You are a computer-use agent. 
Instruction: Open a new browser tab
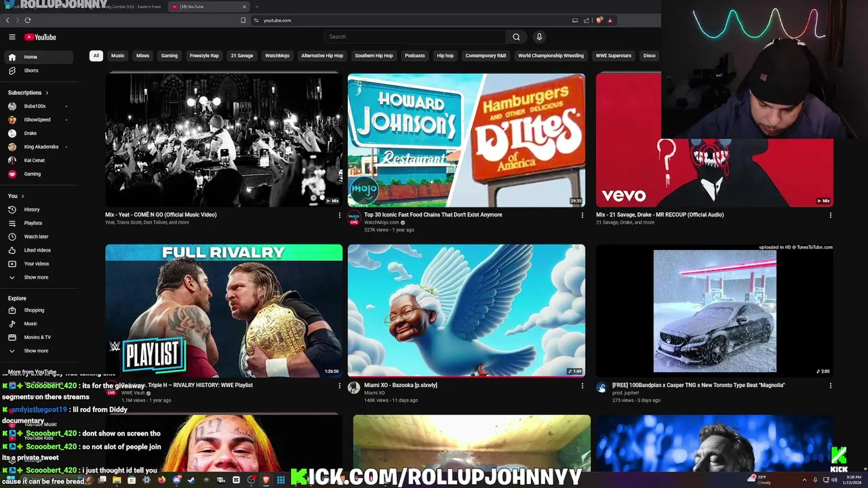[x=257, y=7]
